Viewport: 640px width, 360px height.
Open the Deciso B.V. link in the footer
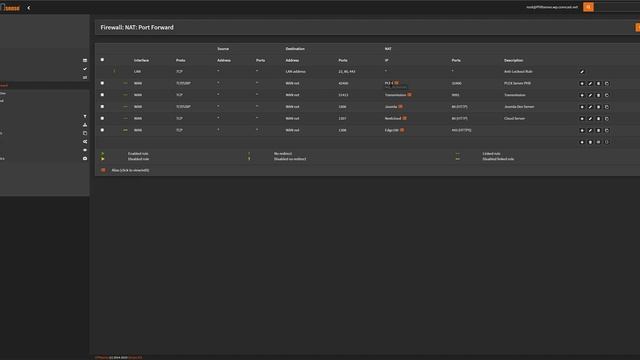(136, 358)
